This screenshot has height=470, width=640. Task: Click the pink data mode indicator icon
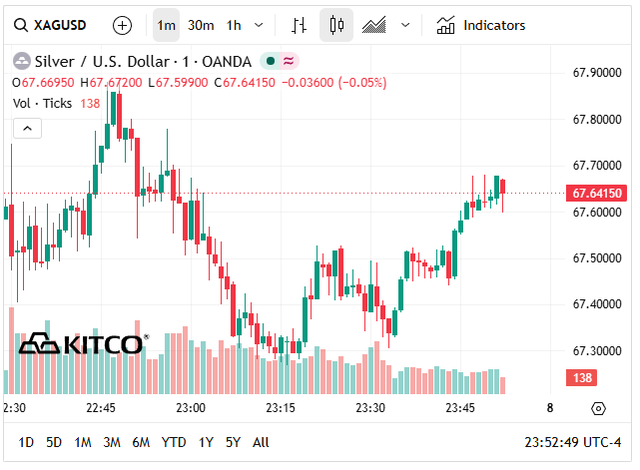(x=289, y=61)
